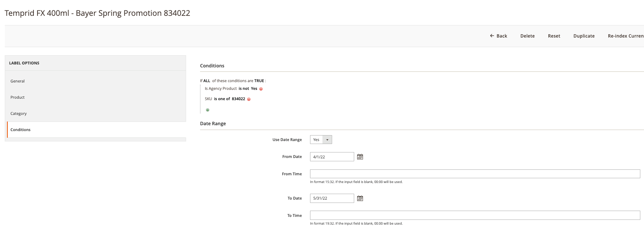This screenshot has width=644, height=232.
Task: Focus the From Time input field
Action: click(475, 174)
